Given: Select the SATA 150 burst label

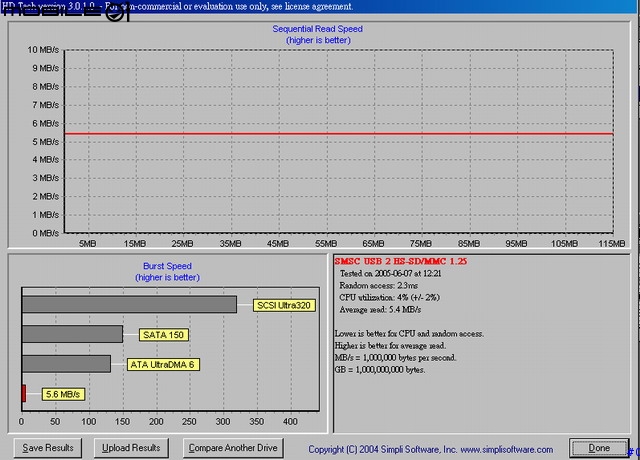Looking at the screenshot, I should tap(163, 335).
